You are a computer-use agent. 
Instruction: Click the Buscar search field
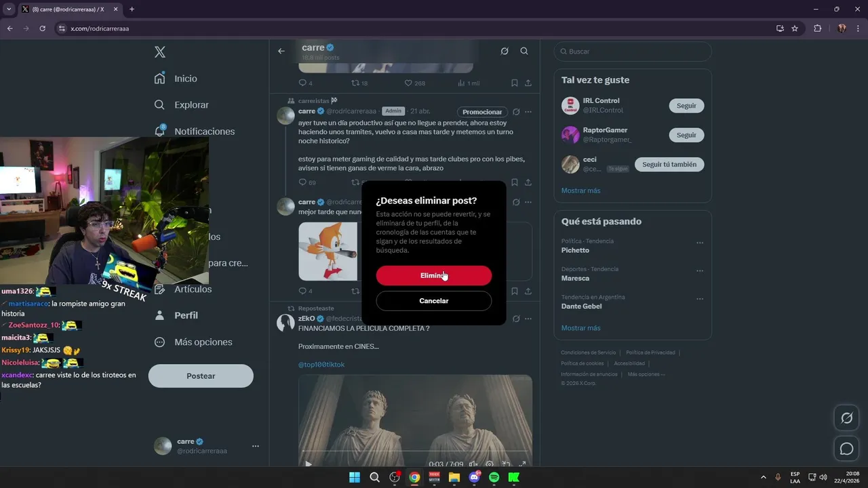(x=633, y=52)
